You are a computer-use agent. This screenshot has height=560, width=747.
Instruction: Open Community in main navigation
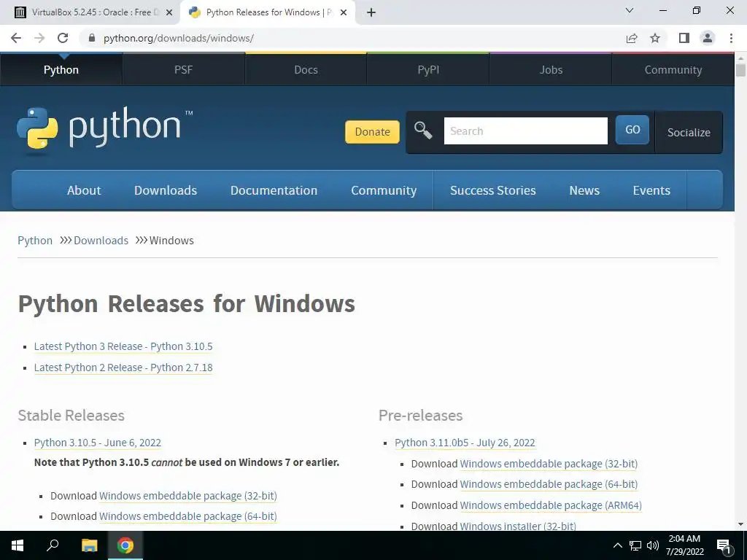[x=384, y=190]
